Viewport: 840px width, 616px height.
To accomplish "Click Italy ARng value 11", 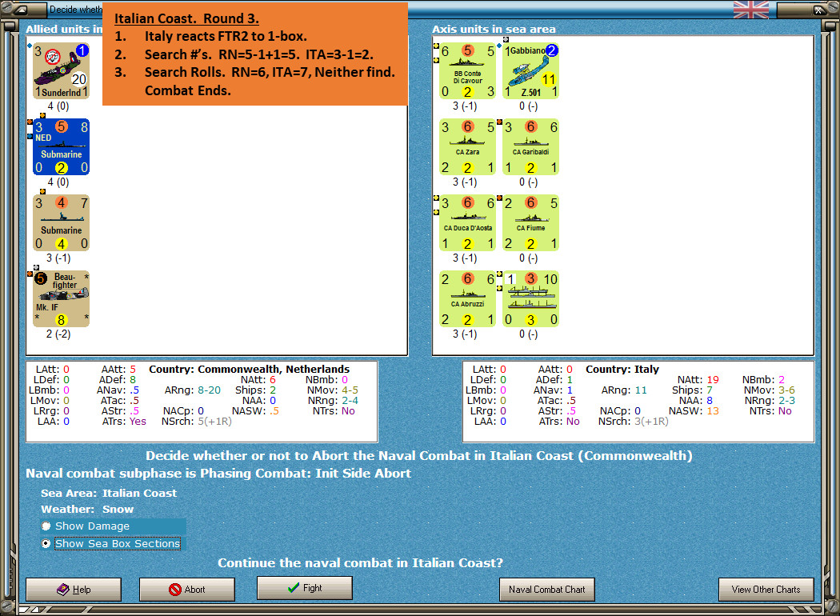I will coord(641,390).
